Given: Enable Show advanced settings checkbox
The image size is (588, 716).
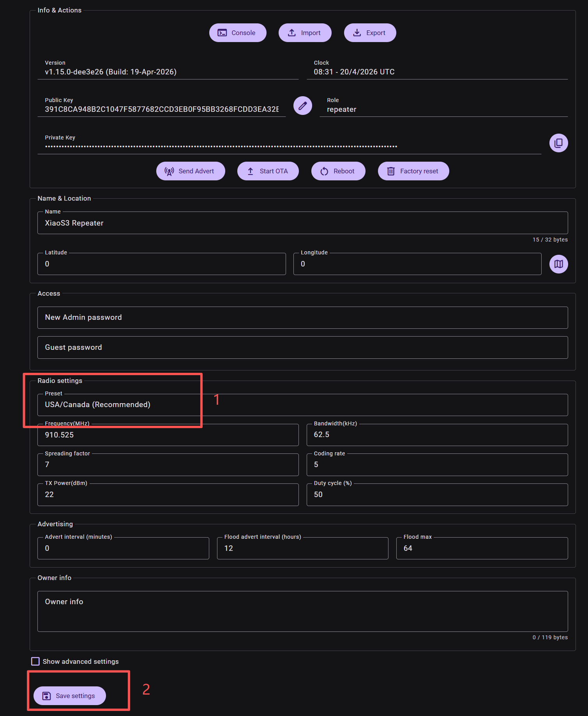Looking at the screenshot, I should 35,661.
